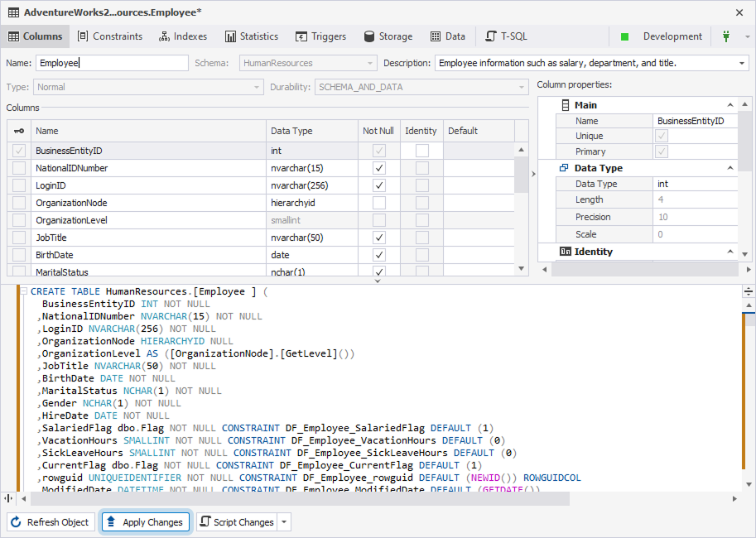The width and height of the screenshot is (756, 538).
Task: Select the OrganizationLevel column name cell
Action: (148, 220)
